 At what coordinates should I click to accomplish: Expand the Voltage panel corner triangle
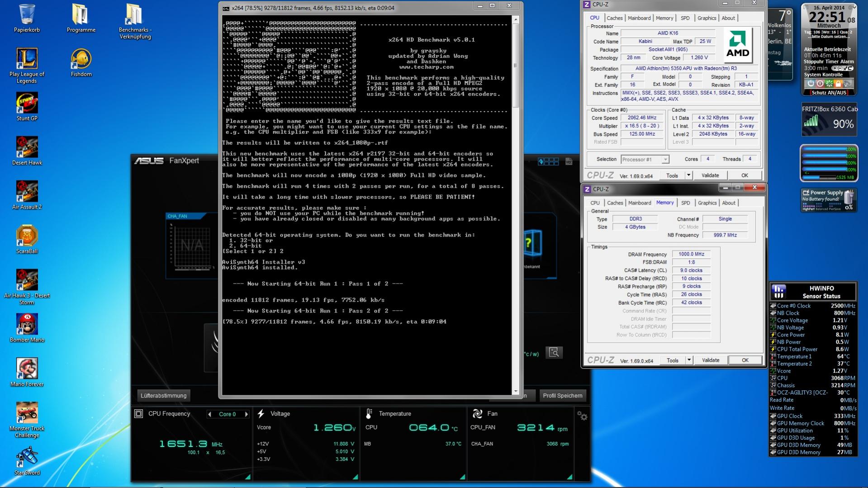355,477
